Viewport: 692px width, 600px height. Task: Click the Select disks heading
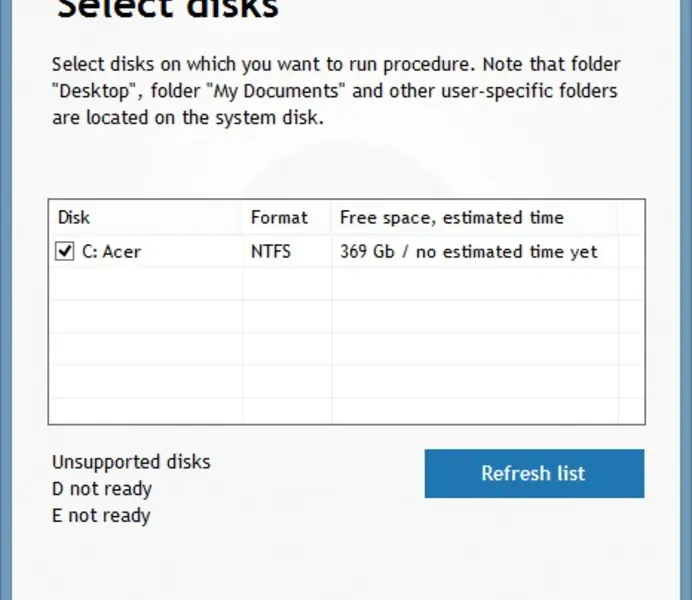point(168,10)
